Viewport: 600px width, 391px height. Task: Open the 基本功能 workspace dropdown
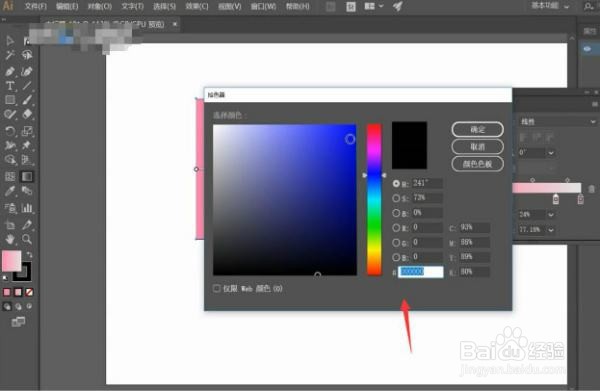tap(551, 6)
